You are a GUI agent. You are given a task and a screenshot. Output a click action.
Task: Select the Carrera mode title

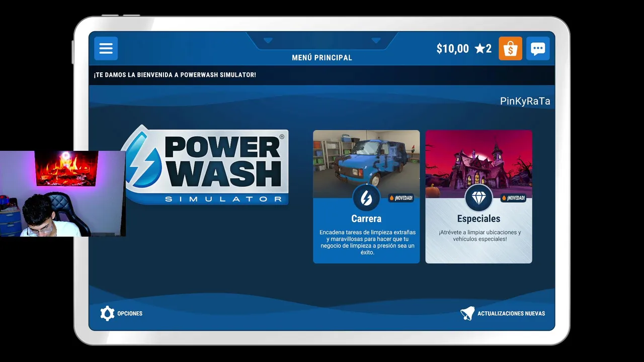click(x=366, y=219)
